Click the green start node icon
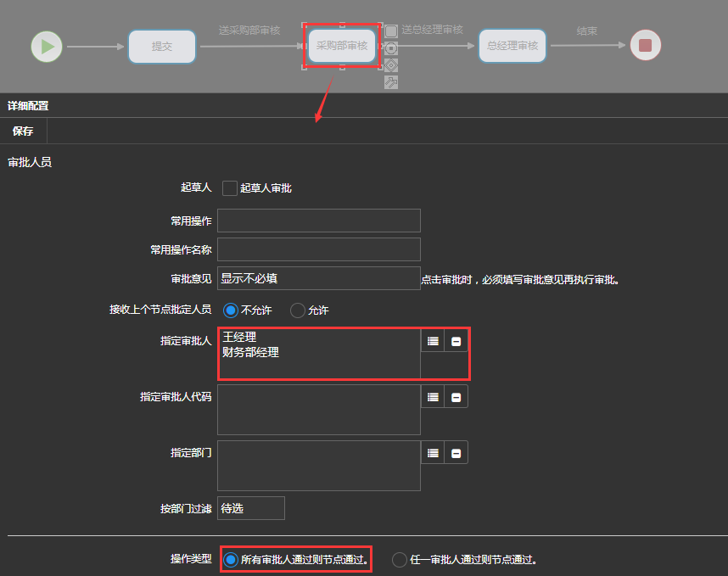The image size is (728, 576). (x=47, y=46)
